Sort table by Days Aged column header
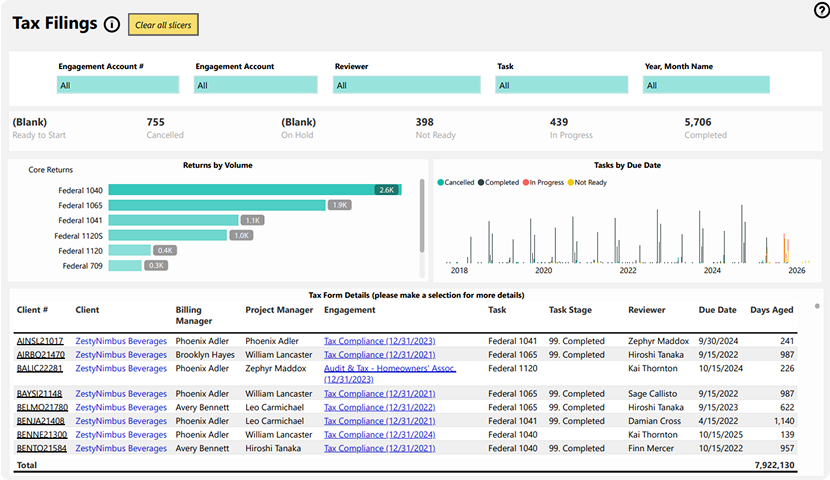 coord(771,310)
